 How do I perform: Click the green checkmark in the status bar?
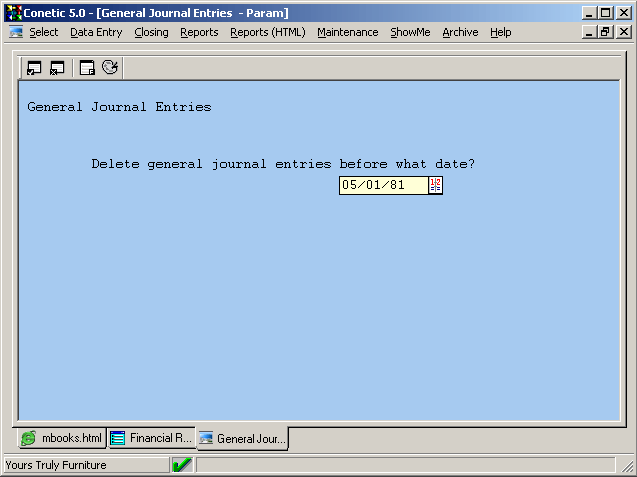click(x=182, y=465)
